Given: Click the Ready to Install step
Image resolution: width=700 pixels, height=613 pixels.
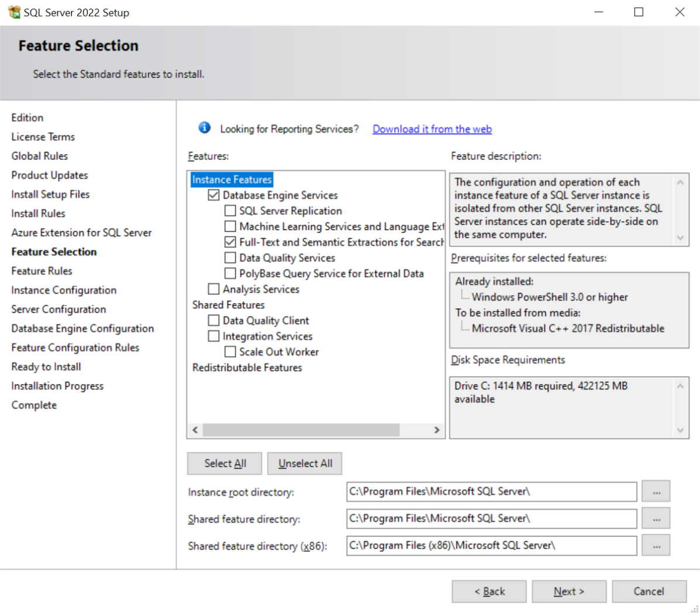Looking at the screenshot, I should (x=46, y=367).
